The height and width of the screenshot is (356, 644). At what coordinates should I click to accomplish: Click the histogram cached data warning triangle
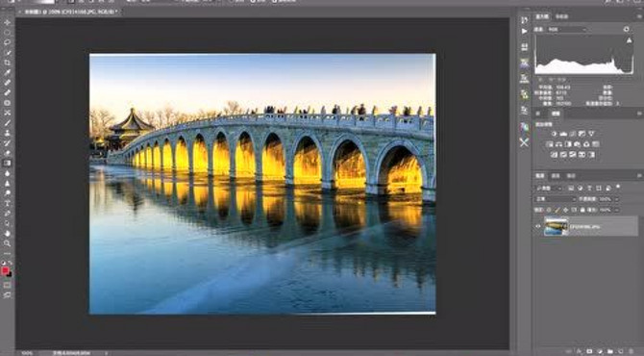pos(629,40)
